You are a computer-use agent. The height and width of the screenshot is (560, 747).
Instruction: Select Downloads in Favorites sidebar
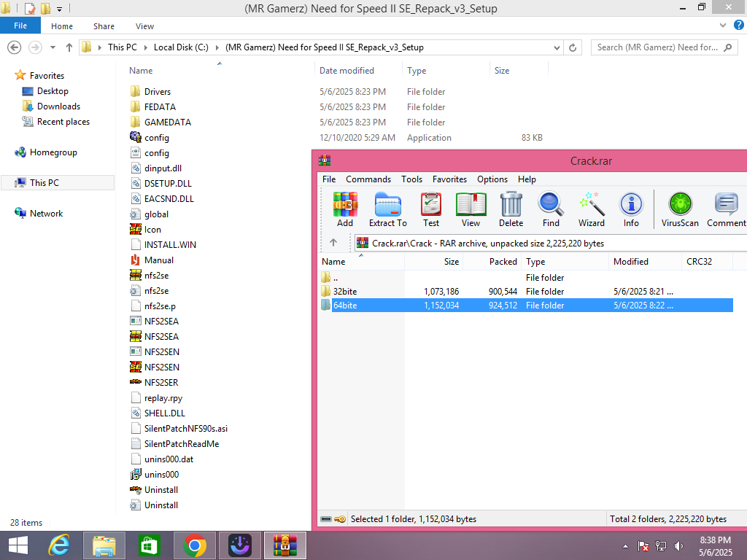[58, 106]
